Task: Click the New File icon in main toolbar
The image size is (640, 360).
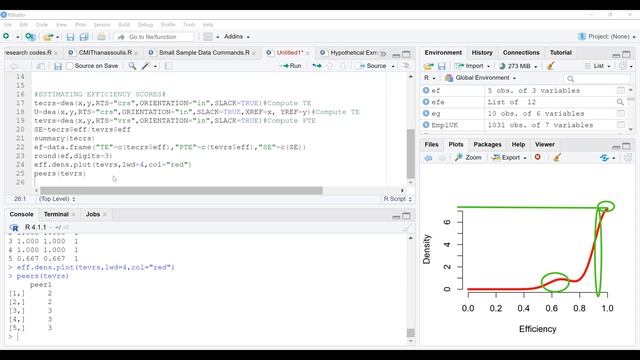Action: pyautogui.click(x=6, y=36)
